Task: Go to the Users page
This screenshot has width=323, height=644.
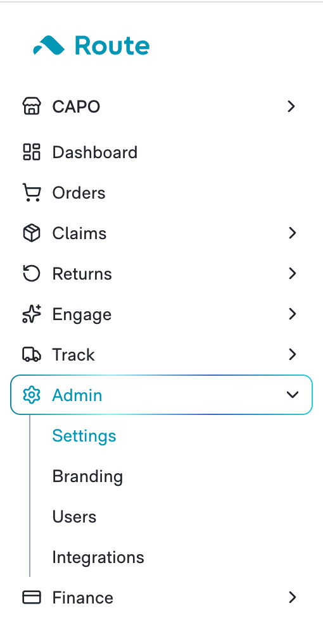Action: tap(74, 517)
